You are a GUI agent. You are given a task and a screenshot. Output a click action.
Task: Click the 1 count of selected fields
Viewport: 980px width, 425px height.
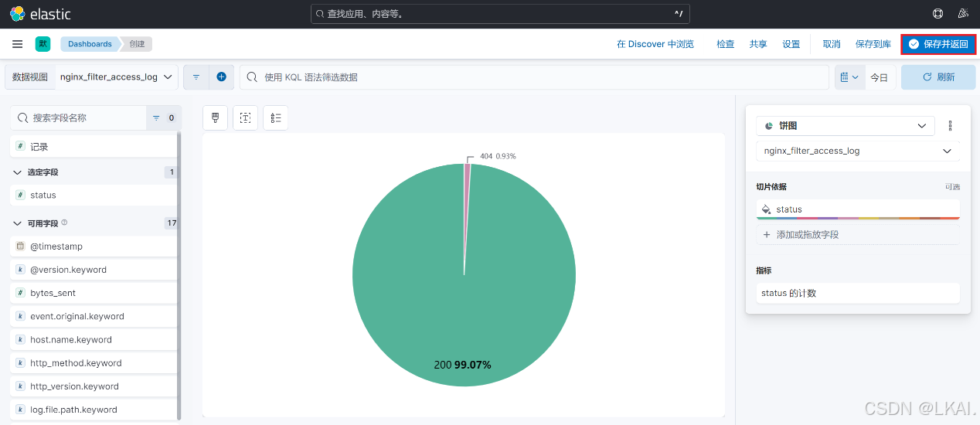(172, 172)
